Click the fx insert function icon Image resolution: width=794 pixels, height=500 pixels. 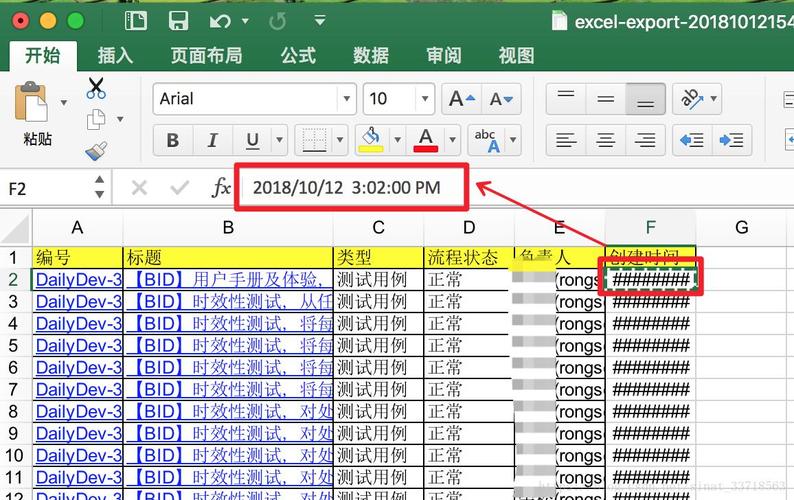[221, 188]
